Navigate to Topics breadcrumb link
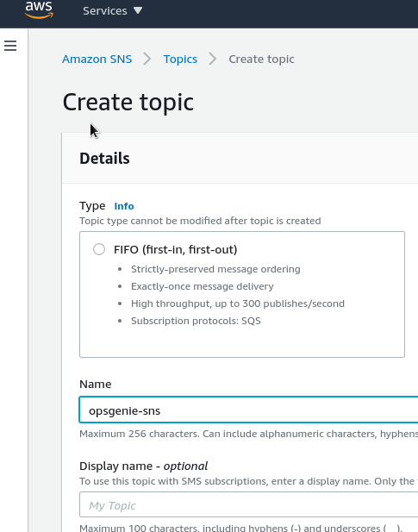Viewport: 418px width, 532px height. click(x=180, y=59)
